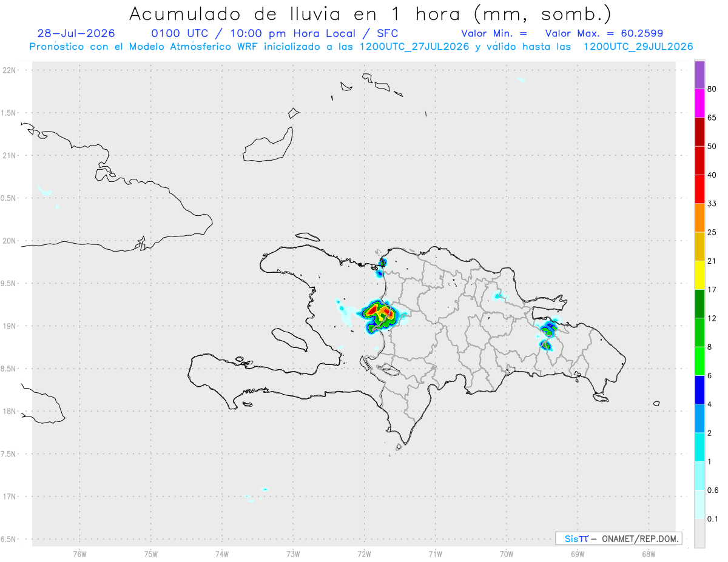Image resolution: width=728 pixels, height=562 pixels.
Task: Click '0100 UTC / 10:00 pm Hora Local / SFC'
Action: [274, 33]
